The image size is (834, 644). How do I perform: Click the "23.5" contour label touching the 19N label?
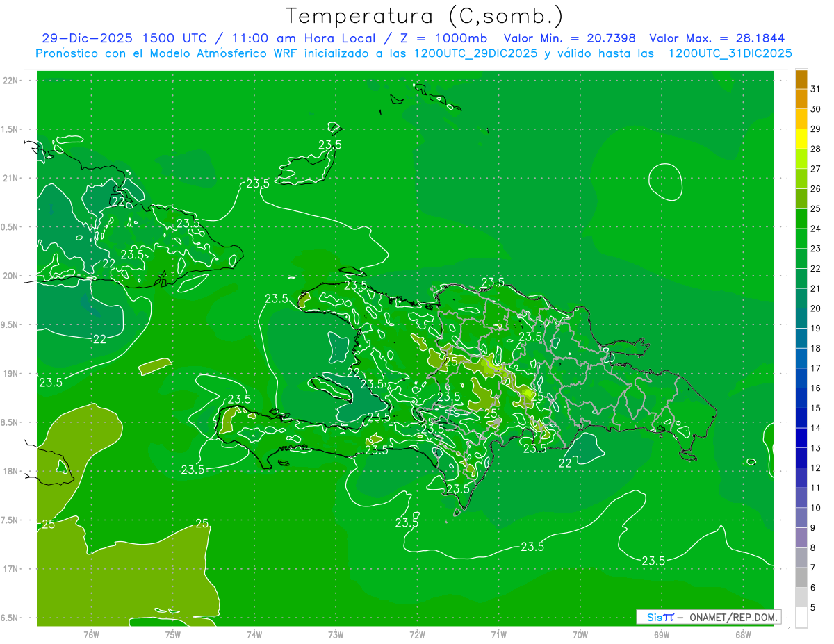pyautogui.click(x=51, y=382)
